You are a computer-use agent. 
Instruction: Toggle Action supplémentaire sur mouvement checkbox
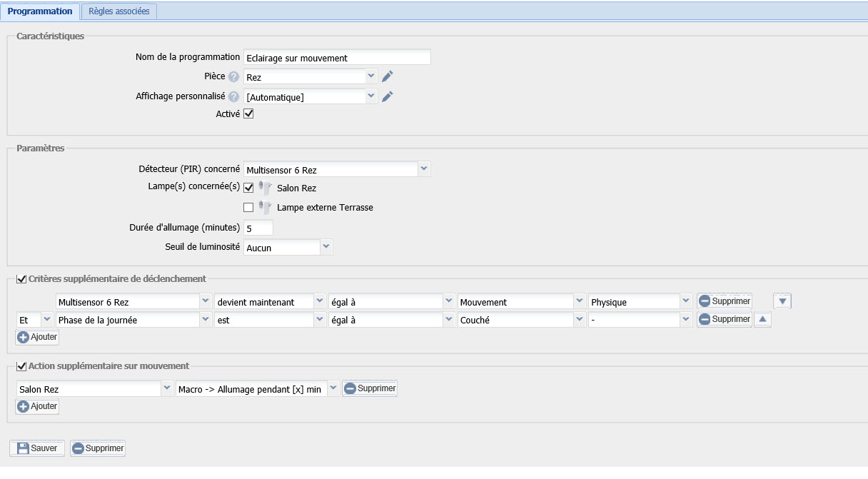21,366
